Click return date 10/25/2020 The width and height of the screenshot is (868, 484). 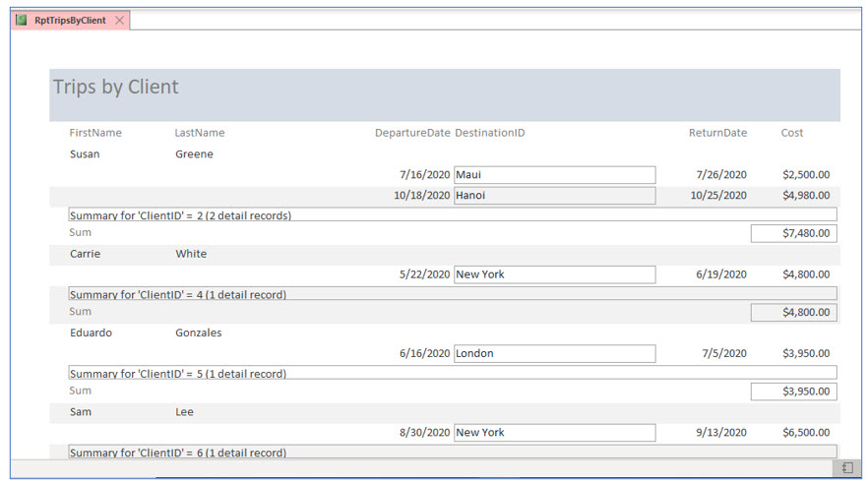[x=718, y=195]
